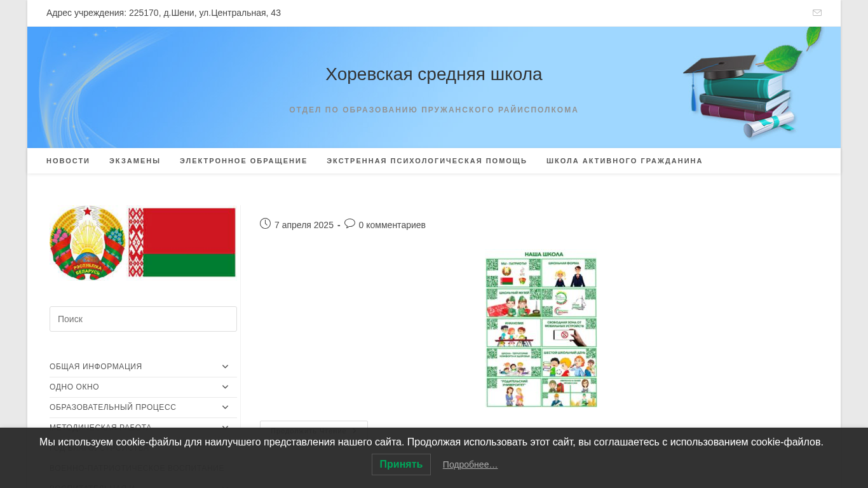Open Школа активного гражданина page

tap(625, 161)
